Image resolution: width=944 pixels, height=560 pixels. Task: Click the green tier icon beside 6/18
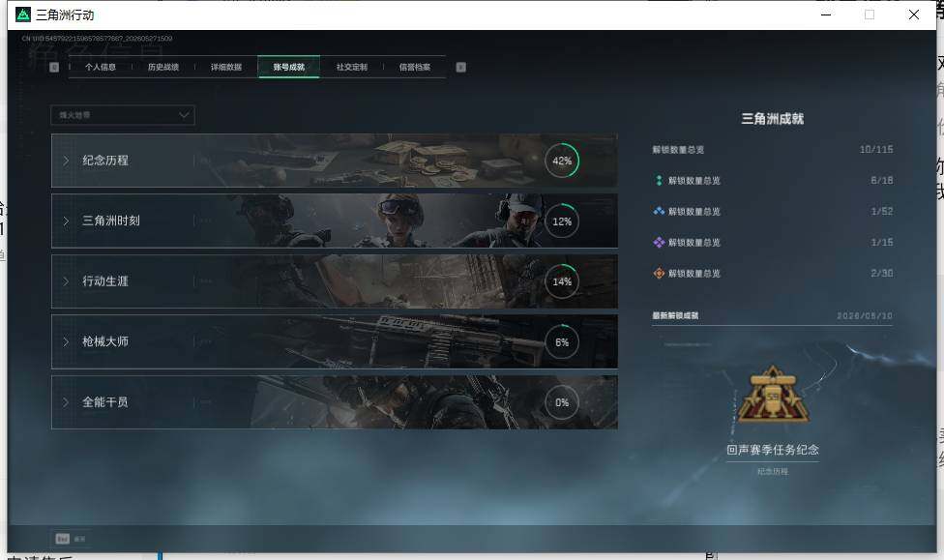[659, 180]
